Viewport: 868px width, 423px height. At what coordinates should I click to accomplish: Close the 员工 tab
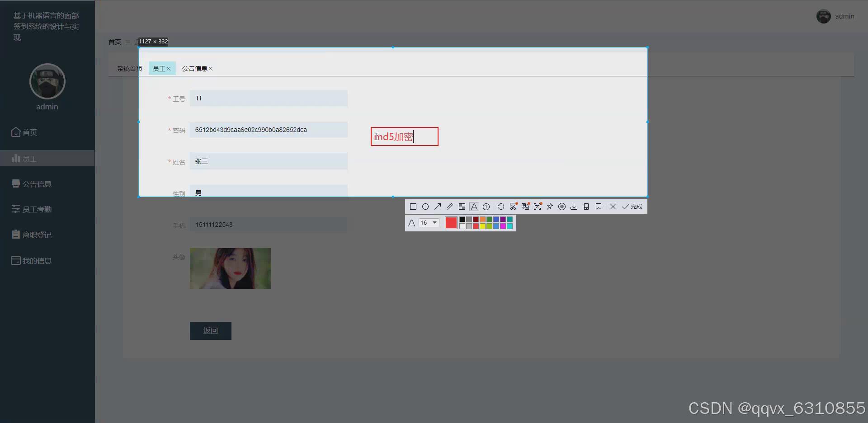169,69
